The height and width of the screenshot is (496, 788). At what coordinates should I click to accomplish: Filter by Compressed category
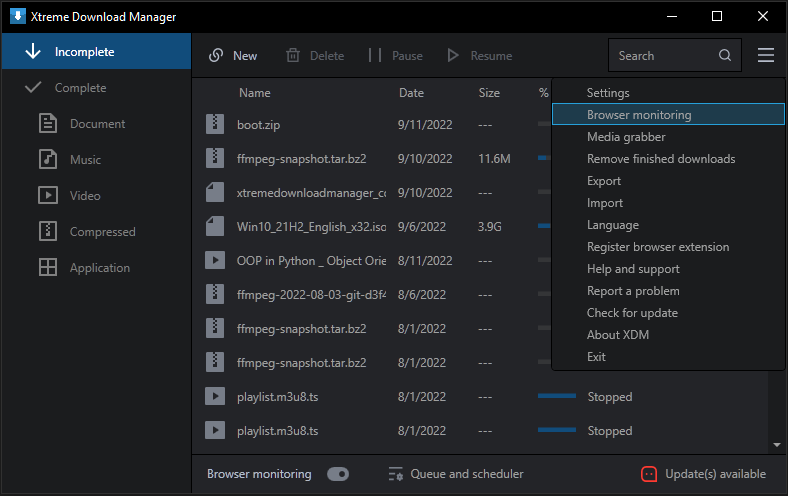[96, 232]
